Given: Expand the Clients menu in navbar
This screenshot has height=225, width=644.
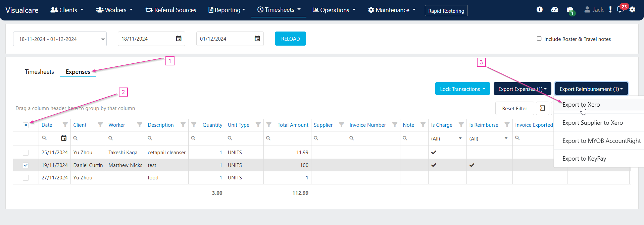Looking at the screenshot, I should point(67,10).
